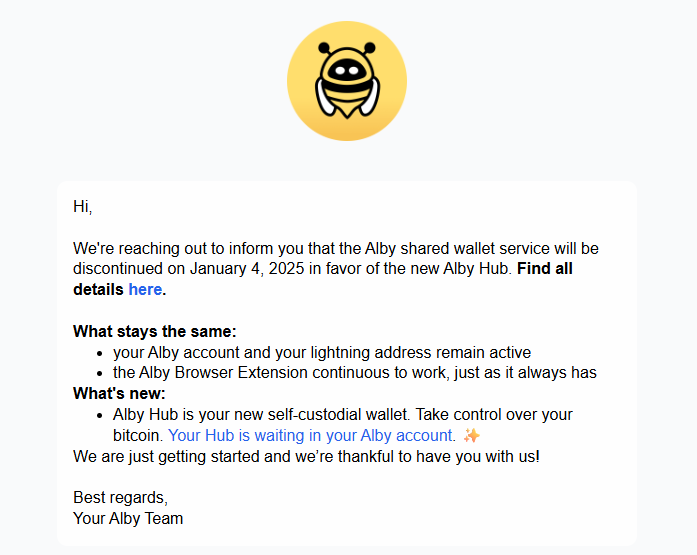Click the bullet dot before "Alby Hub is"
697x555 pixels.
click(x=100, y=416)
